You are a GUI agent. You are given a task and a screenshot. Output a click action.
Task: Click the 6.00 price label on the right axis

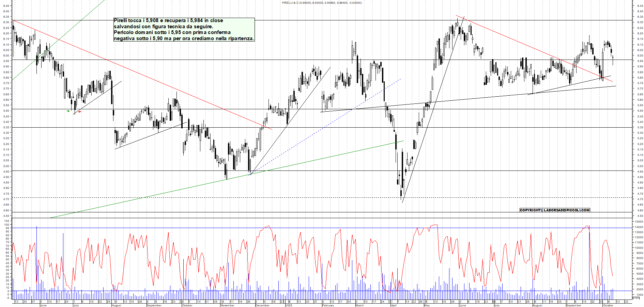coord(640,55)
